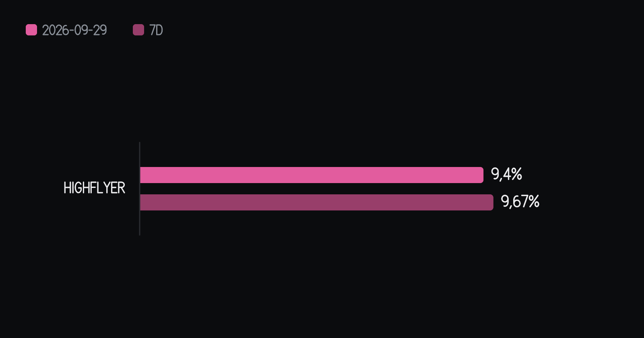Click the vertical axis line
This screenshot has height=338, width=644.
(140, 189)
